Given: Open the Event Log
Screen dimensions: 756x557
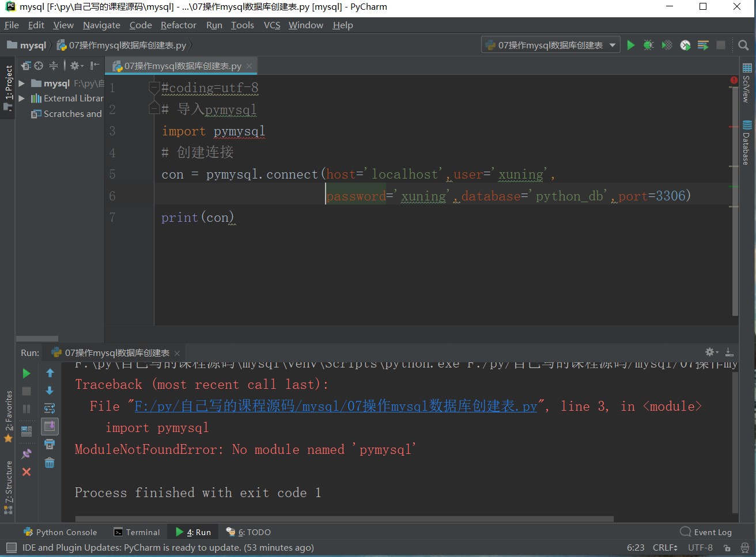Looking at the screenshot, I should click(x=706, y=532).
